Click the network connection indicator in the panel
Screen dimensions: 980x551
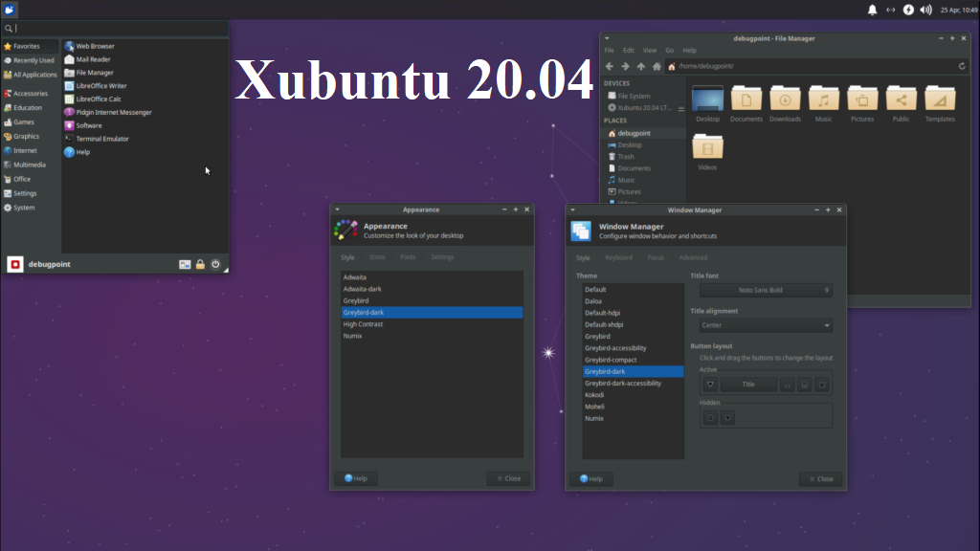tap(891, 10)
